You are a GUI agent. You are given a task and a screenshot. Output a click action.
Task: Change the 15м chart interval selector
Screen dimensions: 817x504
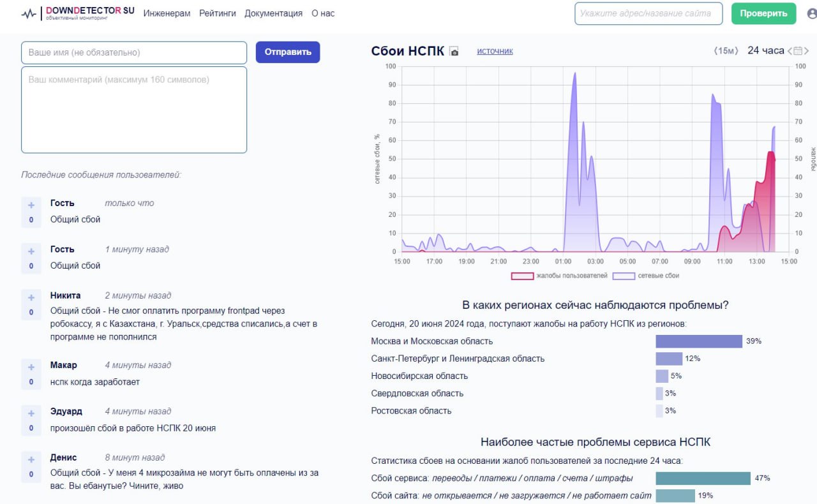point(726,51)
